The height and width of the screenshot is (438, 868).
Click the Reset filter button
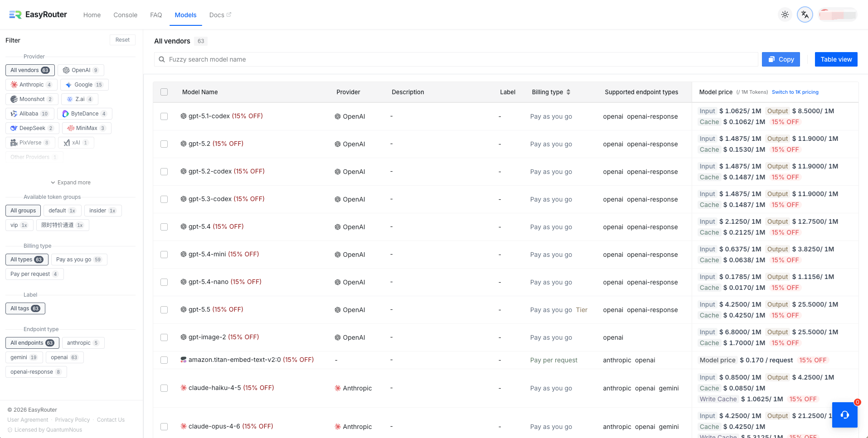click(x=122, y=40)
